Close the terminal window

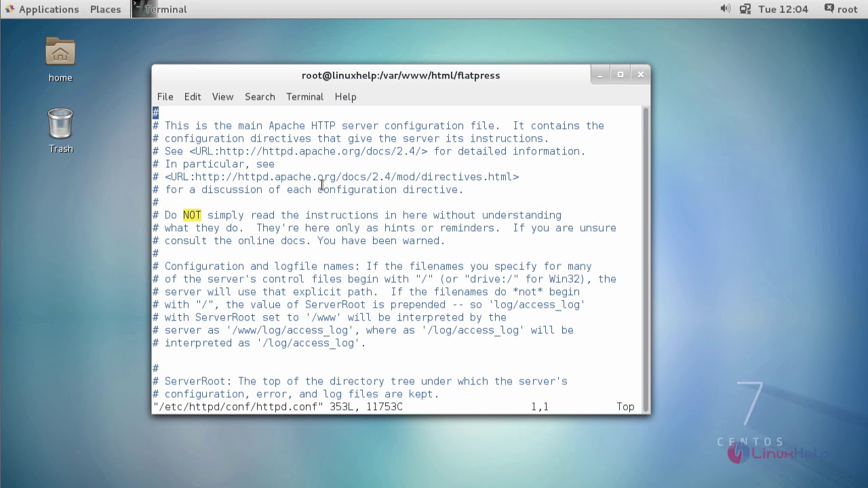(640, 75)
